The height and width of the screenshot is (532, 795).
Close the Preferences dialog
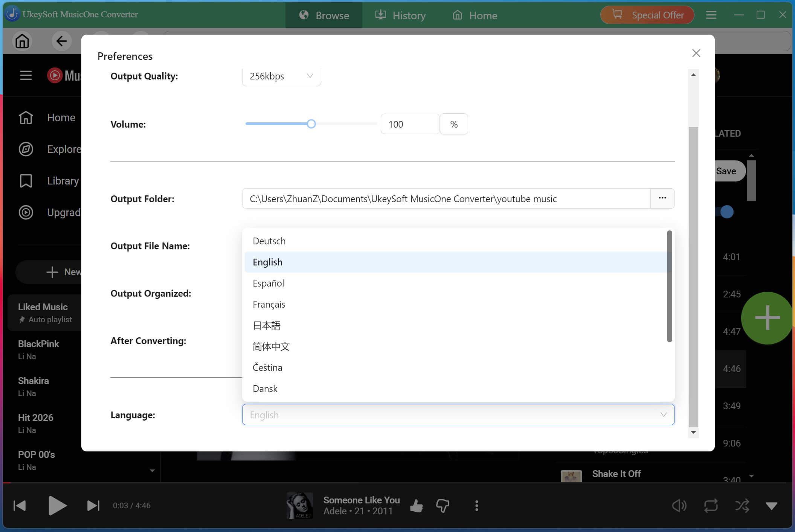[x=696, y=53]
